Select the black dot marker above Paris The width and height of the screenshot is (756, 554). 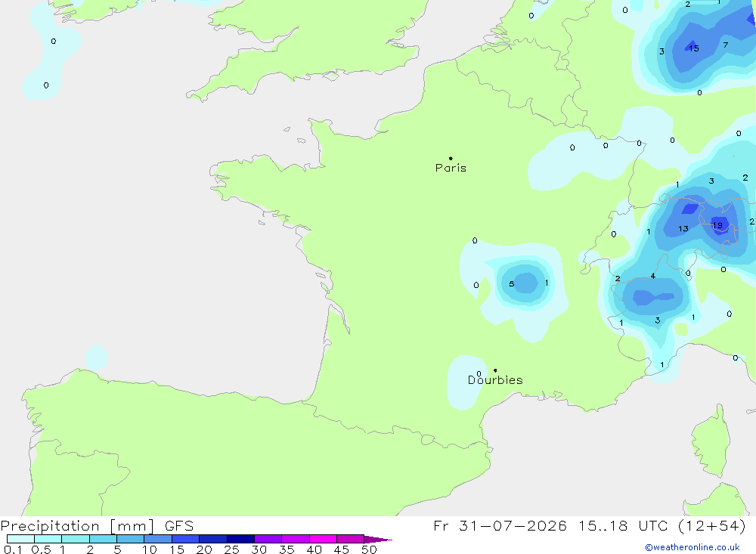(451, 158)
